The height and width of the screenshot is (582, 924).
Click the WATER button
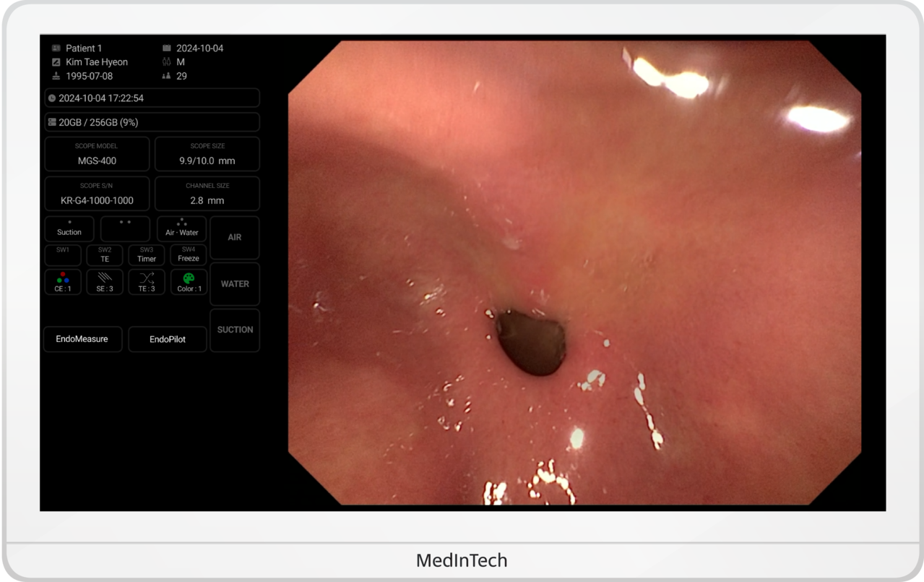(x=235, y=284)
